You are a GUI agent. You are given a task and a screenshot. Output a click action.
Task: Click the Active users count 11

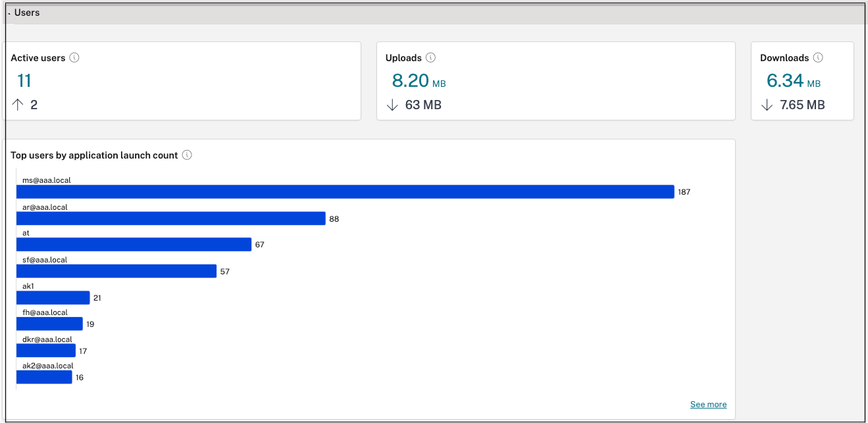tap(24, 81)
